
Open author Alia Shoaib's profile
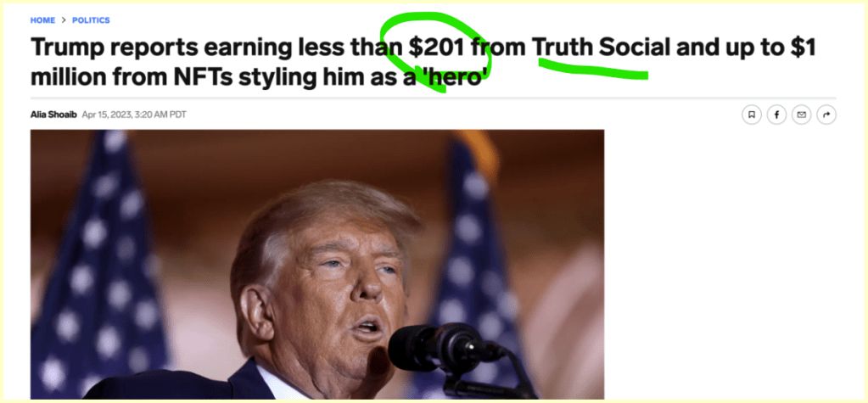click(53, 115)
